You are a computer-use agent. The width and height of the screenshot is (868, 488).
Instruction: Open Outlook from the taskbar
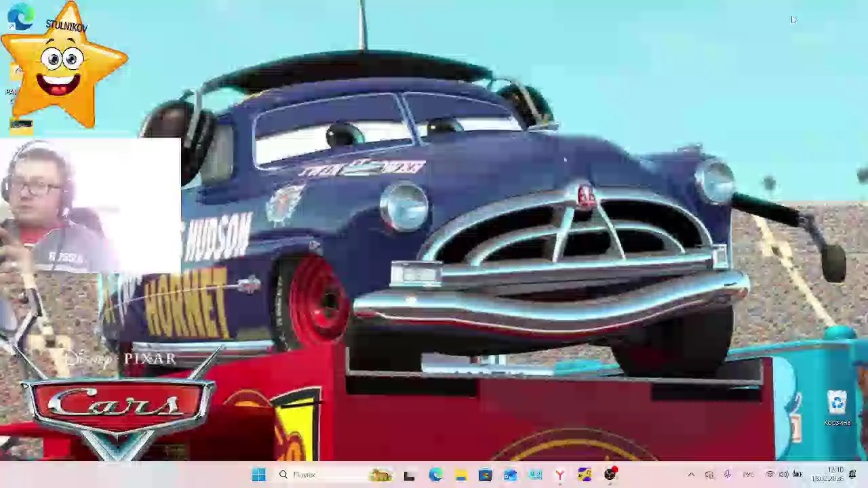(x=510, y=475)
